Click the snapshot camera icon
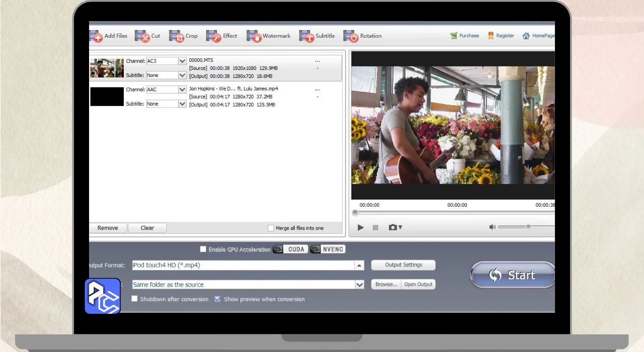The width and height of the screenshot is (644, 352). tap(393, 227)
